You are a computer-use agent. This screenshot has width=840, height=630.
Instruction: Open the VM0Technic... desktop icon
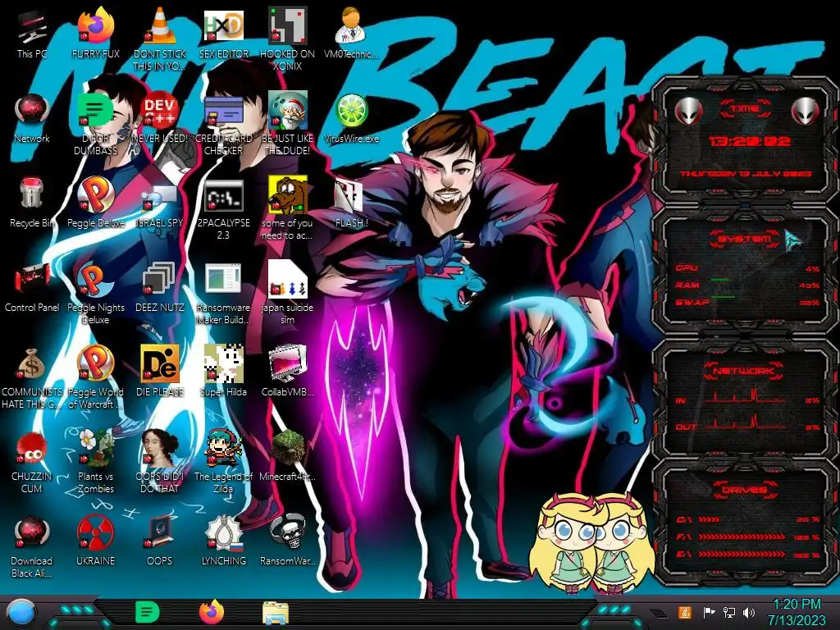[351, 34]
